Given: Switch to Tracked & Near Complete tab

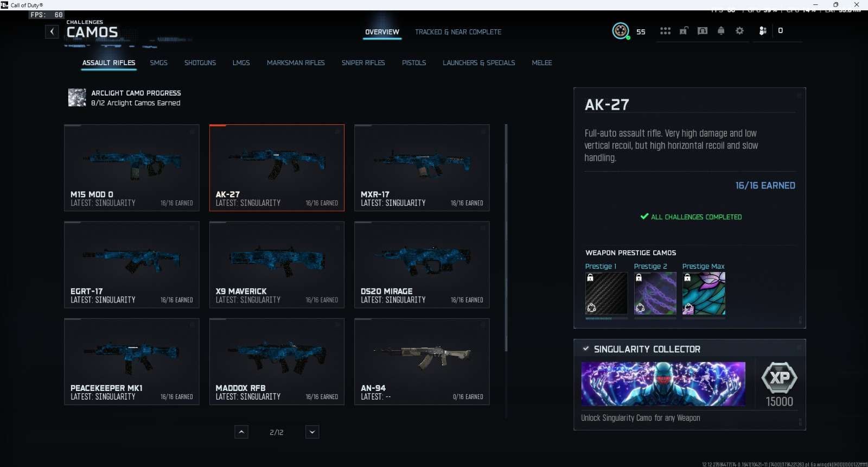Looking at the screenshot, I should (x=458, y=32).
